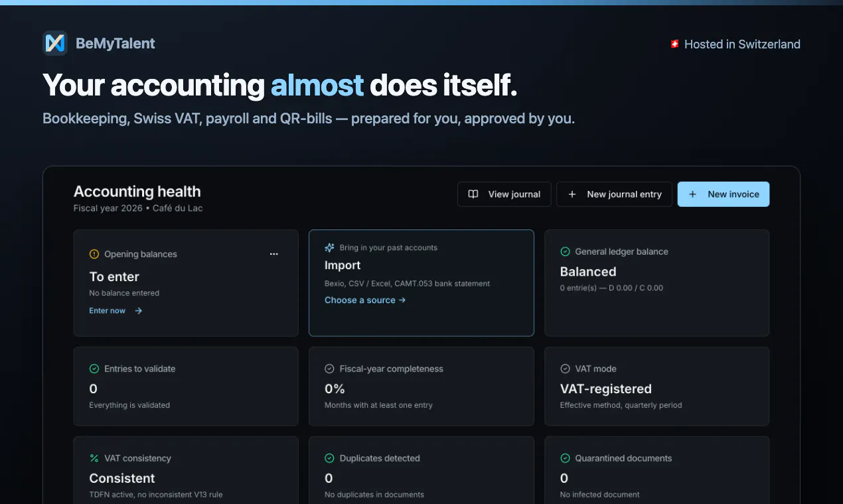Create a New invoice
Screen dimensions: 843x504
pyautogui.click(x=724, y=194)
